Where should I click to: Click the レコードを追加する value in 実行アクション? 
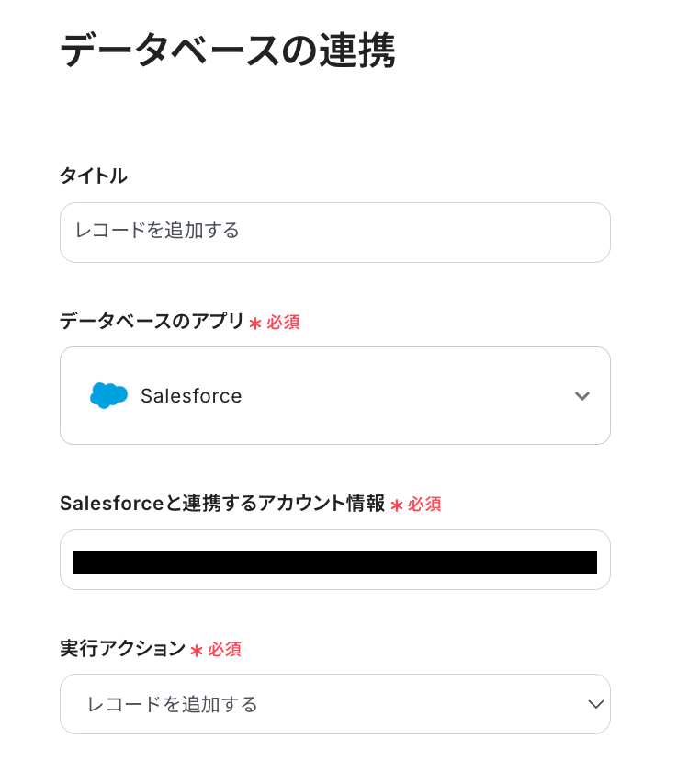pos(172,704)
